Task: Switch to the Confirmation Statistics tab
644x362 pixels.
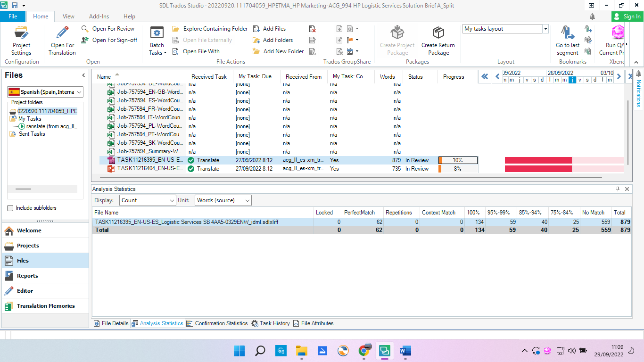Action: pyautogui.click(x=217, y=323)
